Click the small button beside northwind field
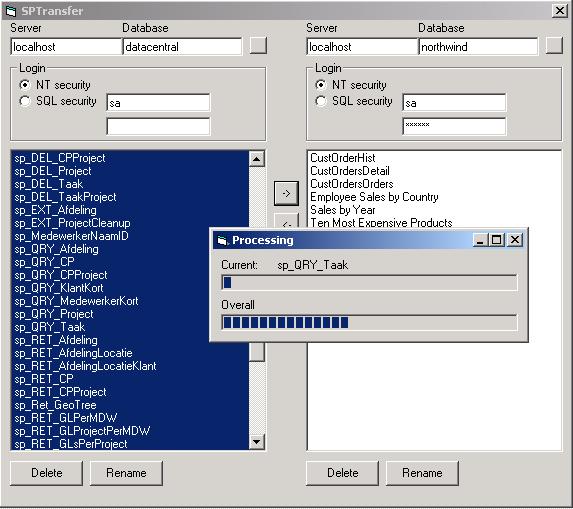Image resolution: width=573 pixels, height=509 pixels. click(x=554, y=46)
